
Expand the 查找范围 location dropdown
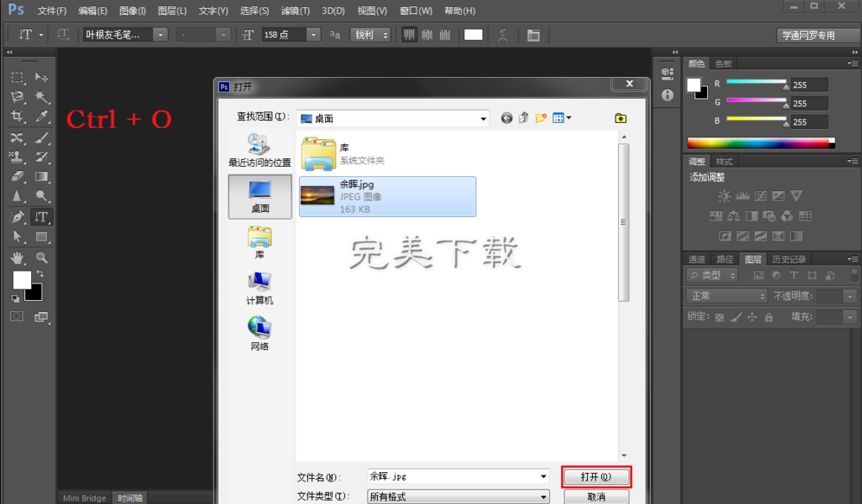coord(482,118)
